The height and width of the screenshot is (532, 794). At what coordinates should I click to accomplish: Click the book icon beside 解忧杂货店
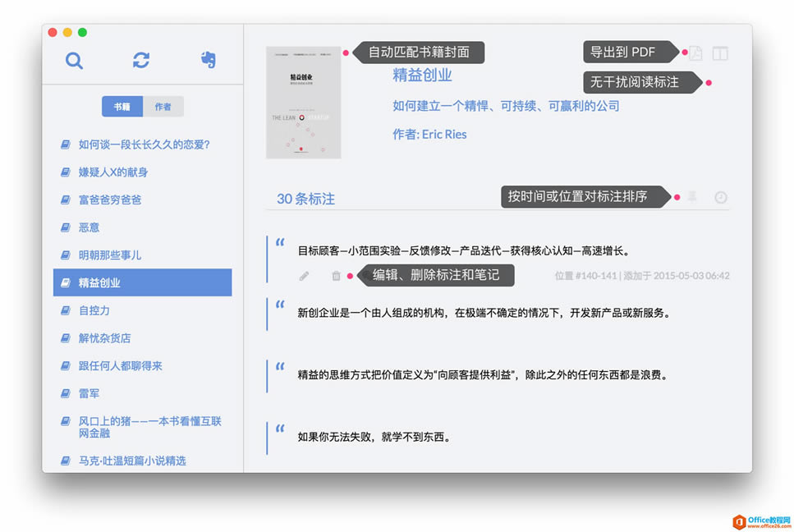pyautogui.click(x=66, y=338)
